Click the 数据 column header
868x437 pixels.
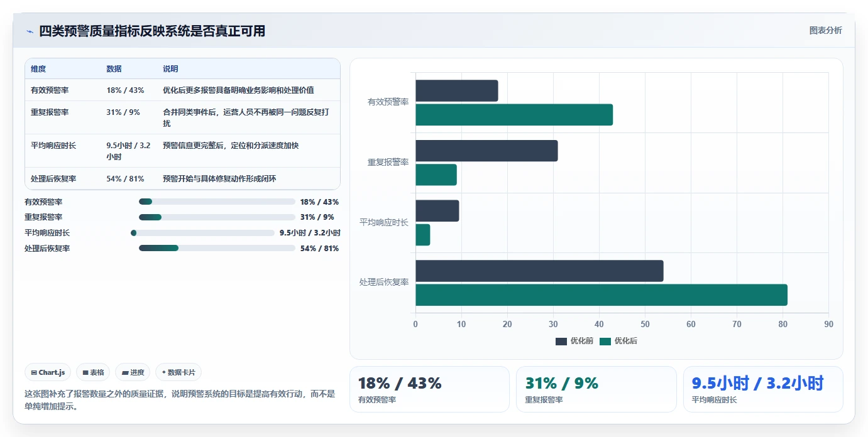coord(114,69)
